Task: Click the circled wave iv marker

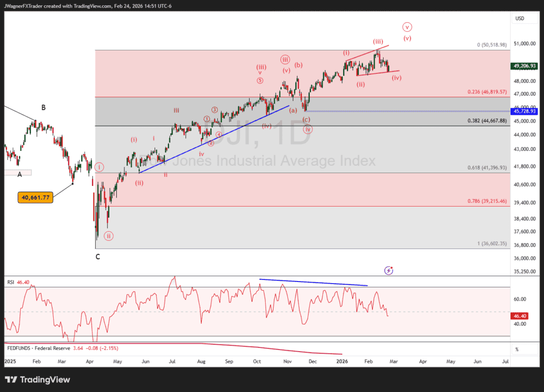Action: [x=307, y=129]
